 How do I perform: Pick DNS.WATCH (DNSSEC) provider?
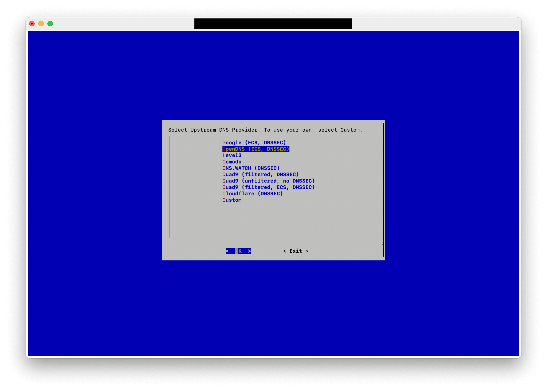pos(251,168)
